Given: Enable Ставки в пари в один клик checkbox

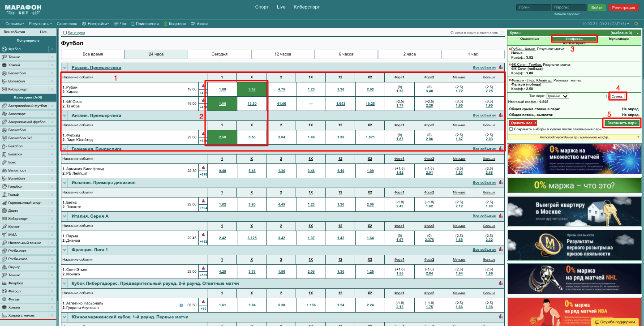Looking at the screenshot, I should [x=502, y=33].
